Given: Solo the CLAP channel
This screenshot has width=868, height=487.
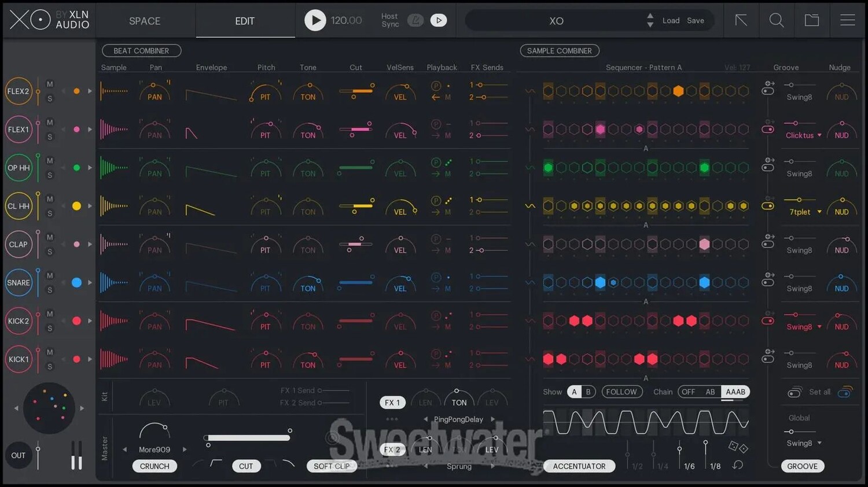Looking at the screenshot, I should click(x=50, y=252).
